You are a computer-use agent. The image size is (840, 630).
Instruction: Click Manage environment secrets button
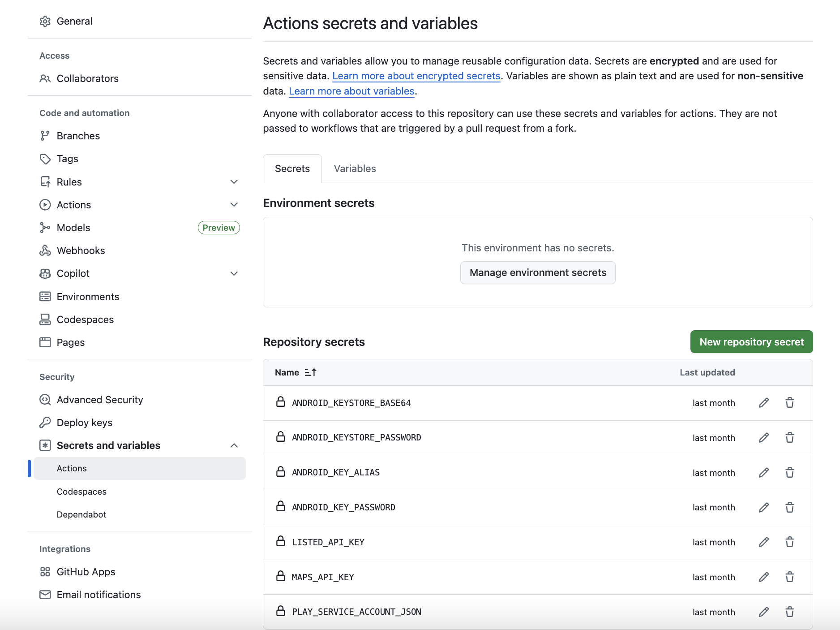pos(538,273)
